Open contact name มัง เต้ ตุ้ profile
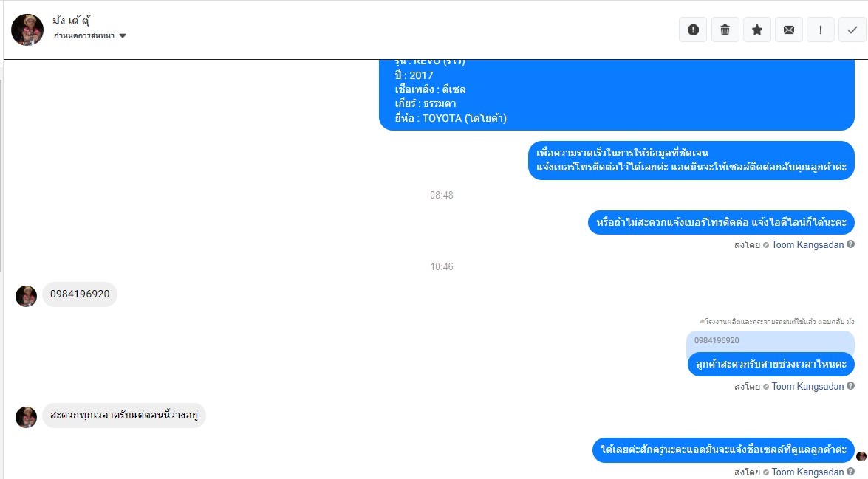This screenshot has height=479, width=868. pyautogui.click(x=72, y=21)
